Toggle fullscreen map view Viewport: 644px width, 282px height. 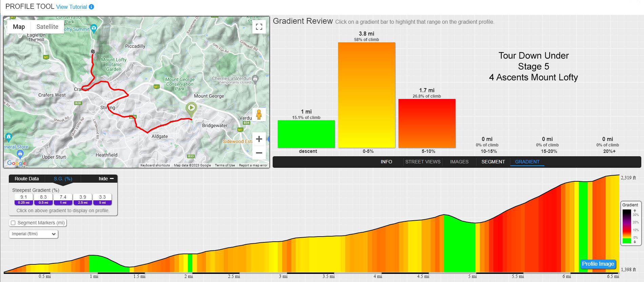pyautogui.click(x=259, y=27)
